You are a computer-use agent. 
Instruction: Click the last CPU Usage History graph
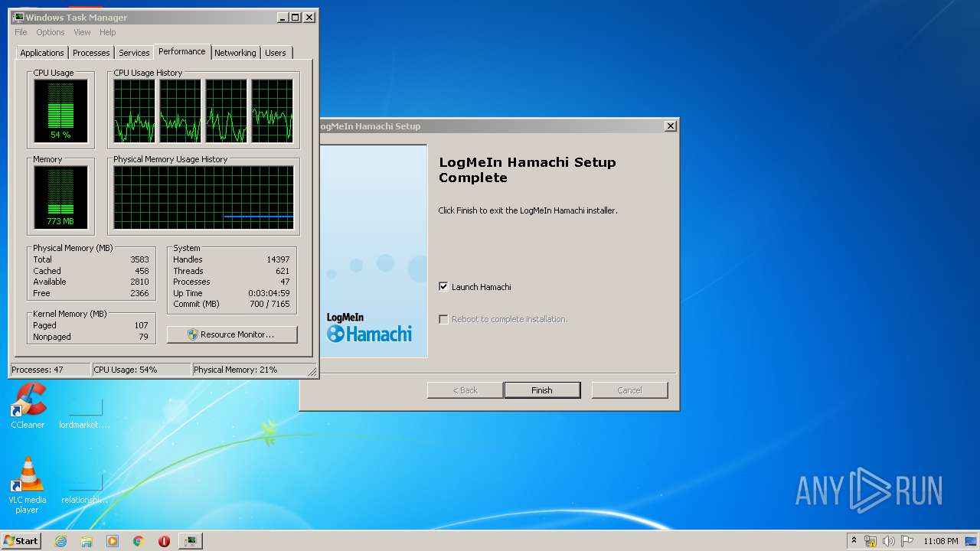pos(273,111)
